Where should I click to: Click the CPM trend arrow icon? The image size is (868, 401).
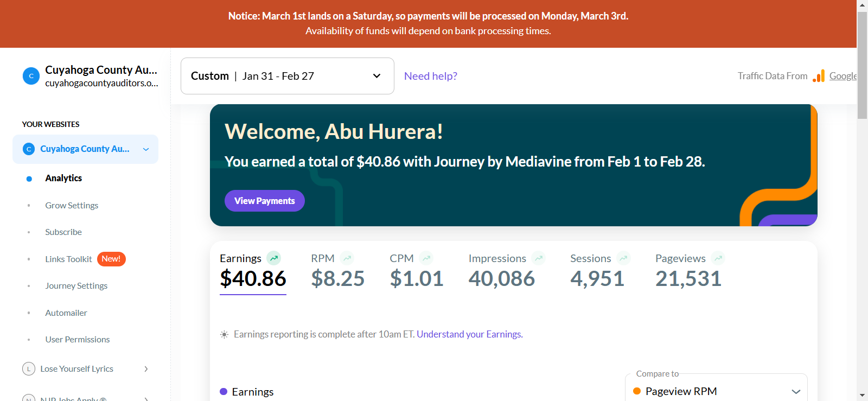point(426,258)
